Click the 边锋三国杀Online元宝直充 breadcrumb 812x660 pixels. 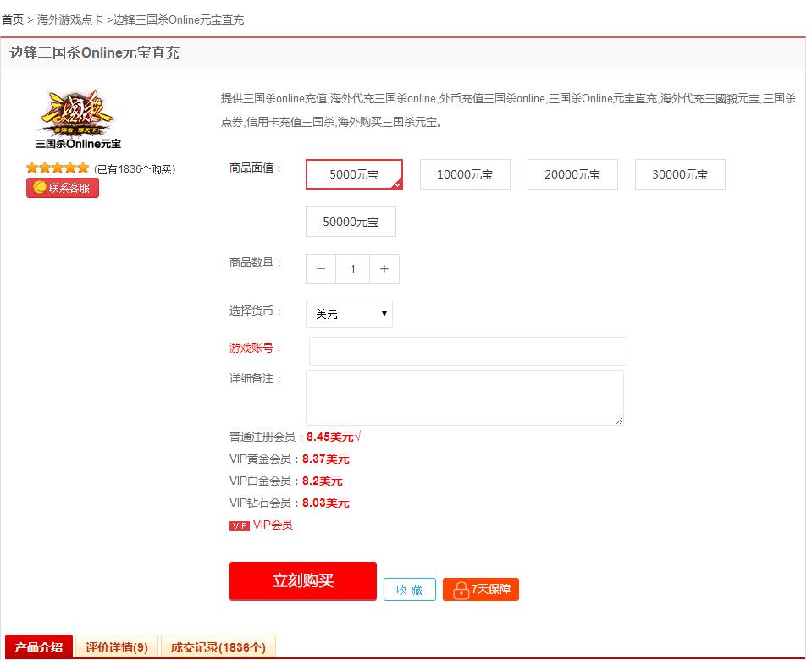coord(179,19)
